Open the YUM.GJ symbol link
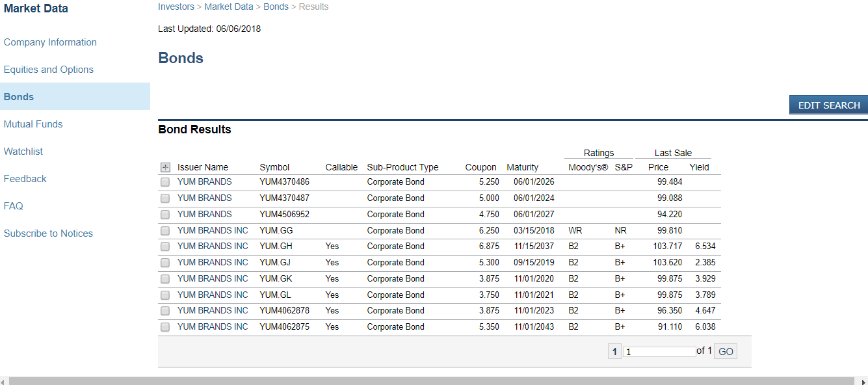This screenshot has width=868, height=385. pyautogui.click(x=276, y=263)
